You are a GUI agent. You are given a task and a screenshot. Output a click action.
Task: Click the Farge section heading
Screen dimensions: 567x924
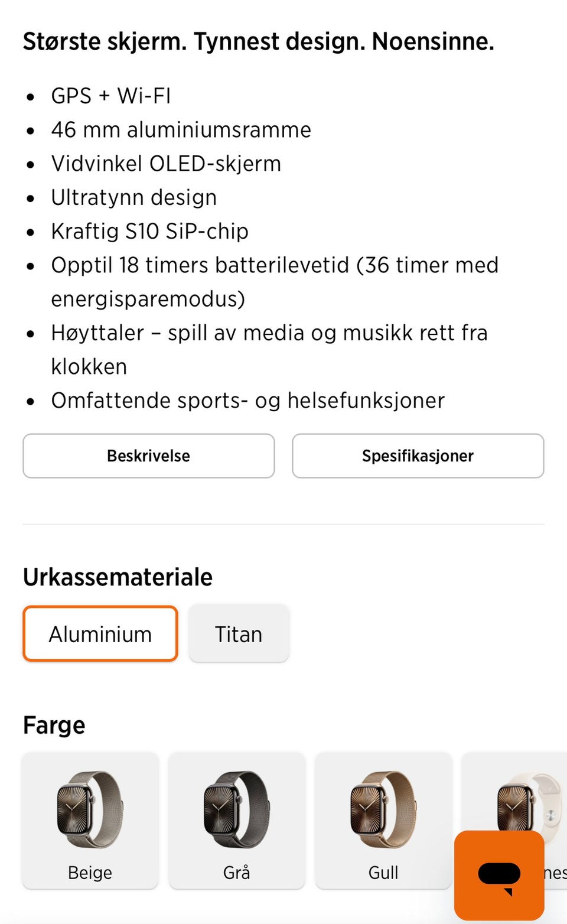coord(54,725)
